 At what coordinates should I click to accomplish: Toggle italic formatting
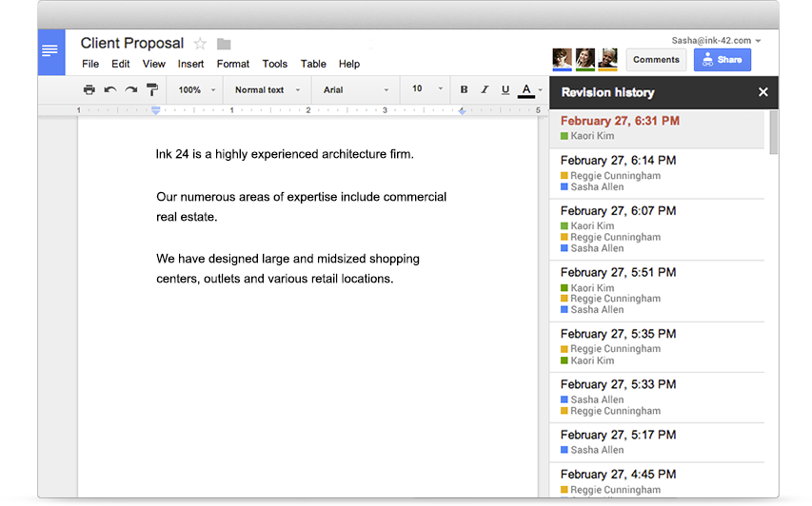[x=484, y=90]
